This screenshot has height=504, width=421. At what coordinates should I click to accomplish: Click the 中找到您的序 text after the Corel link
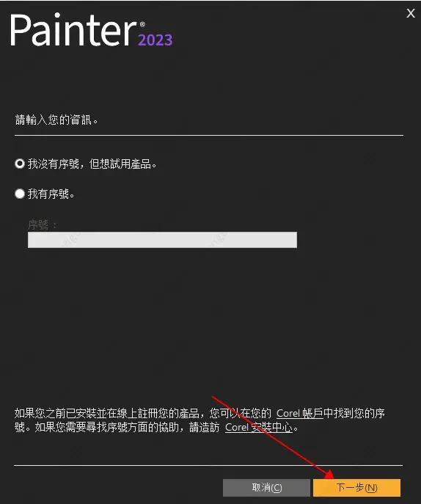tap(354, 413)
